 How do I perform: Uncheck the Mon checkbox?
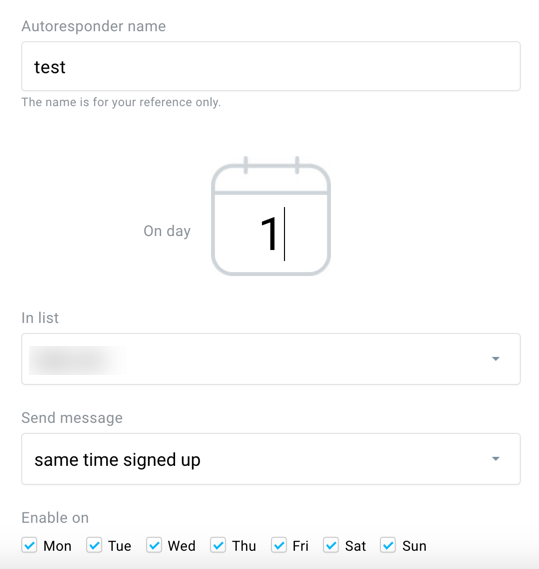(29, 545)
